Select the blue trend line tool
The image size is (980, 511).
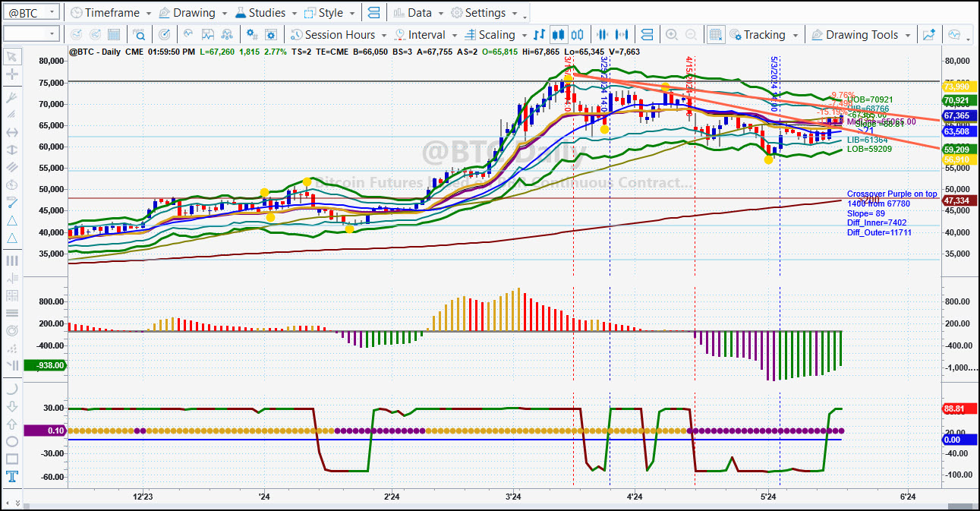pyautogui.click(x=13, y=203)
